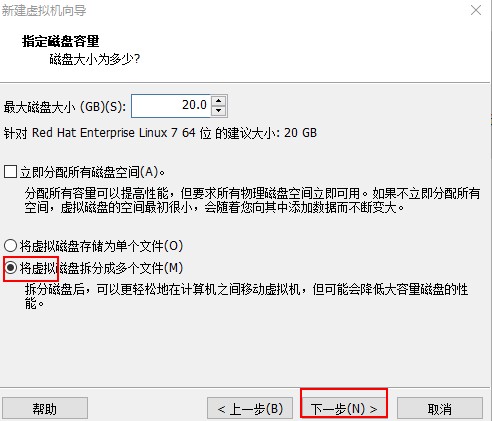Click the 指定磁盘容量 heading
Viewport: 492px width, 421px height.
[60, 41]
